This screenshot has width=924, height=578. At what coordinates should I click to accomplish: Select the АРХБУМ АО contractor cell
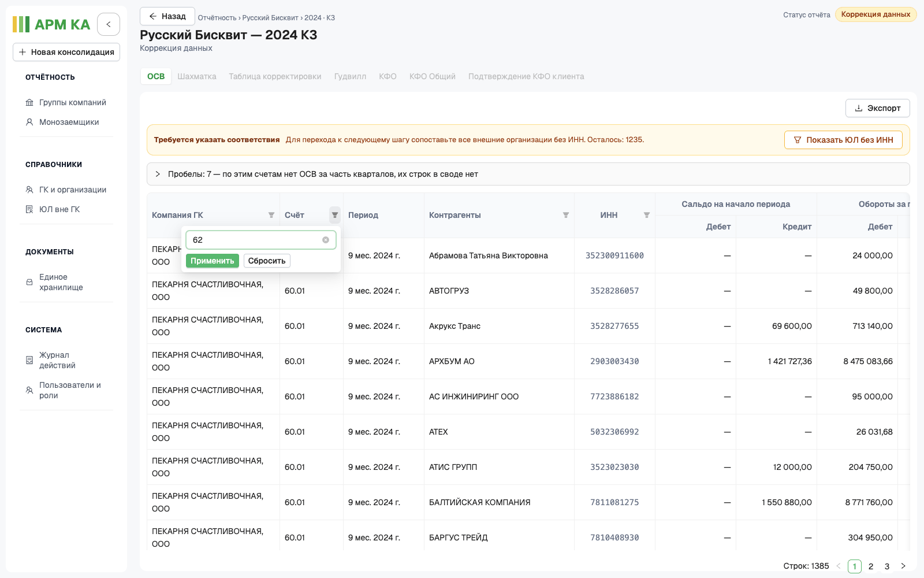pyautogui.click(x=499, y=361)
